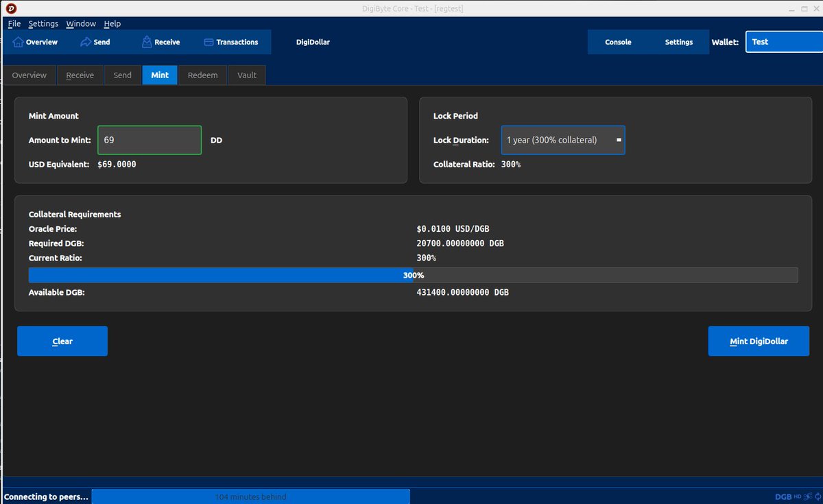Switch to the Vault sub-tab

[247, 75]
